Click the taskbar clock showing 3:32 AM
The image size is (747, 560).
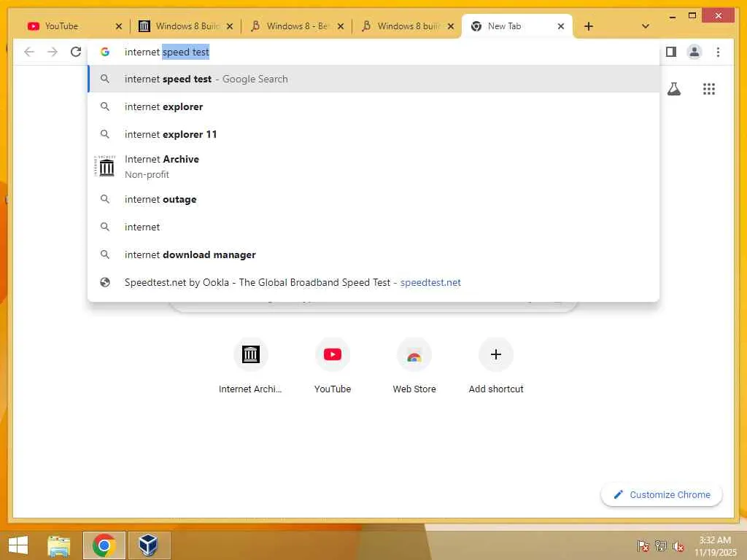tap(715, 545)
